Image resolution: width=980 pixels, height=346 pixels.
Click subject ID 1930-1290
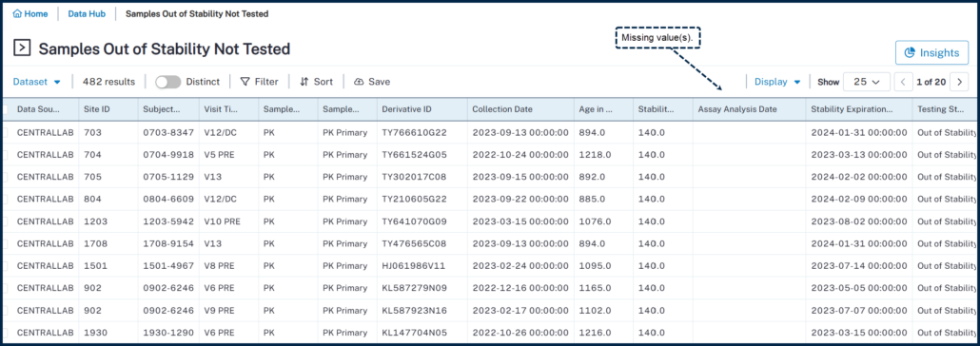pyautogui.click(x=168, y=333)
